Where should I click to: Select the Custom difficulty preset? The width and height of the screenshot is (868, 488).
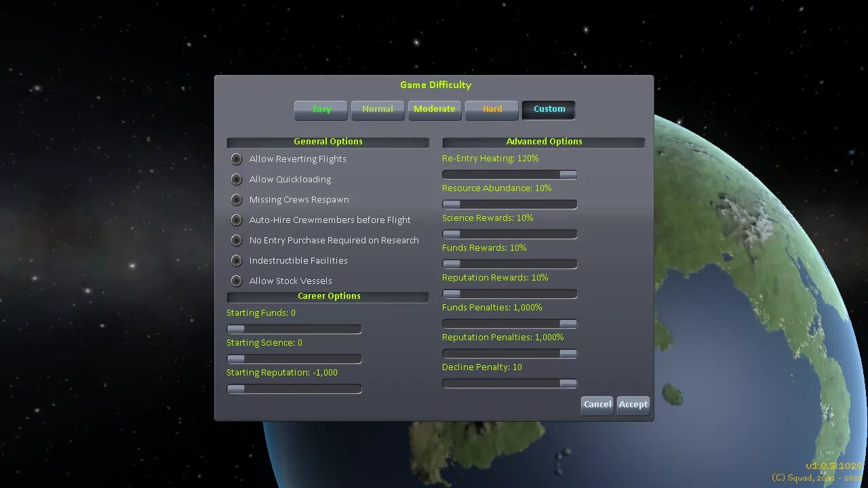coord(549,110)
